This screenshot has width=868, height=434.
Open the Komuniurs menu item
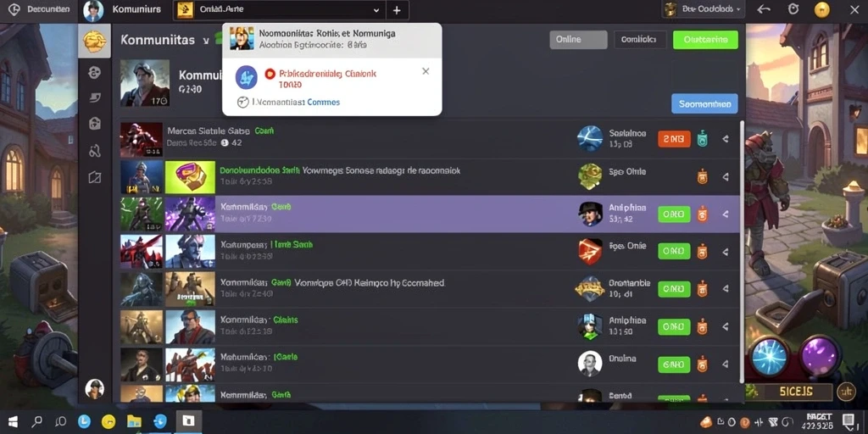click(136, 9)
